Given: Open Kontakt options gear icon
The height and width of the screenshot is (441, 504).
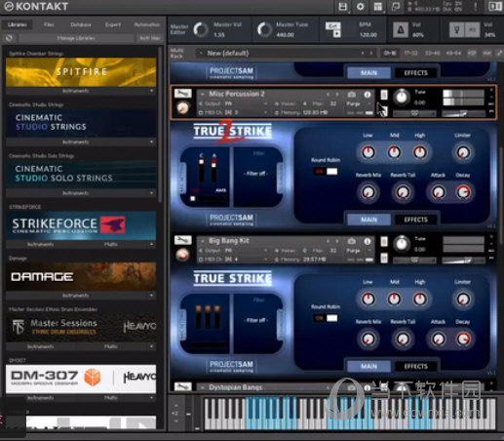Looking at the screenshot, I should pyautogui.click(x=360, y=7).
